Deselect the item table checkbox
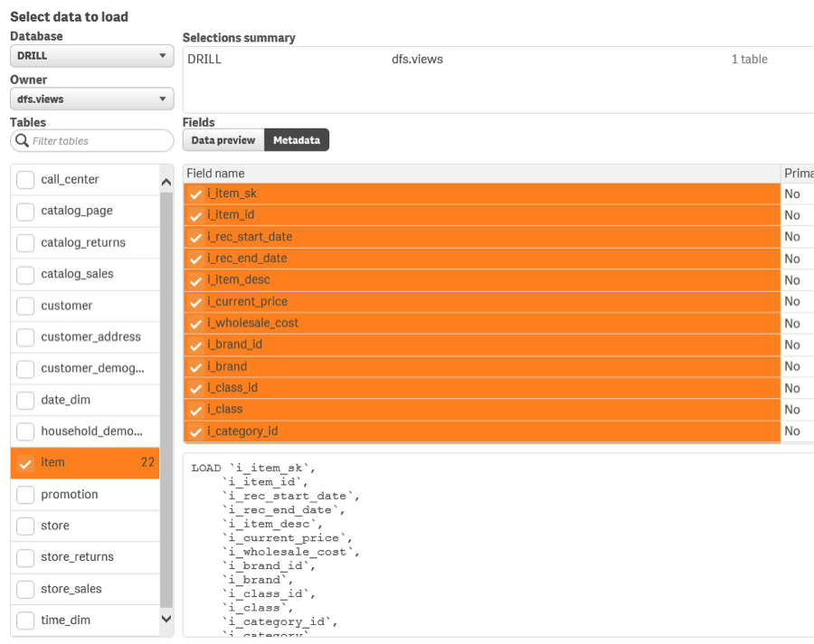 pyautogui.click(x=25, y=463)
